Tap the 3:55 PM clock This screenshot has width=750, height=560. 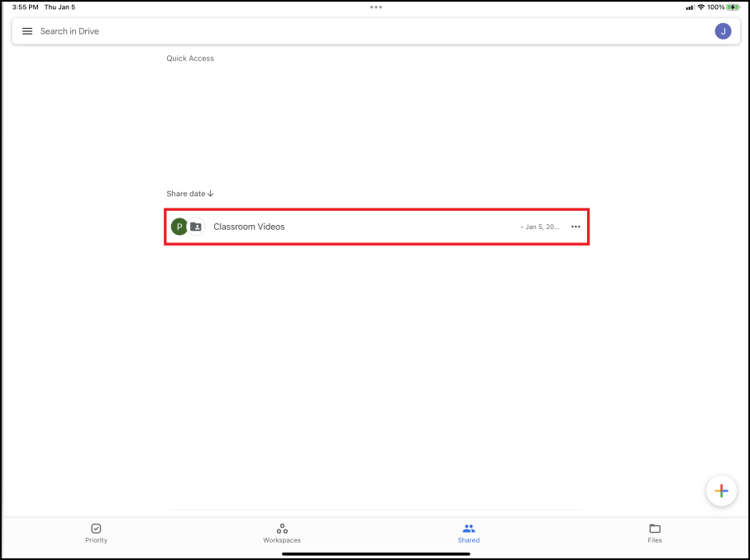26,7
